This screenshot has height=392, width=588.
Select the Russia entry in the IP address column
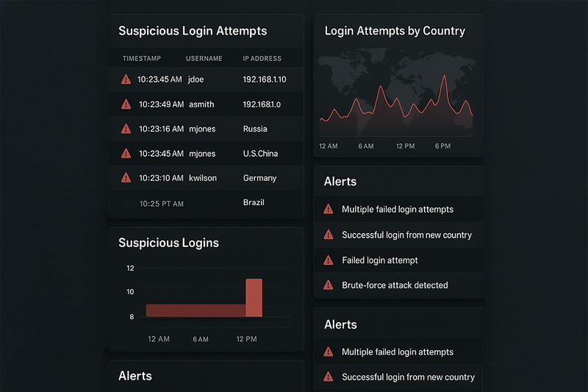pos(255,129)
